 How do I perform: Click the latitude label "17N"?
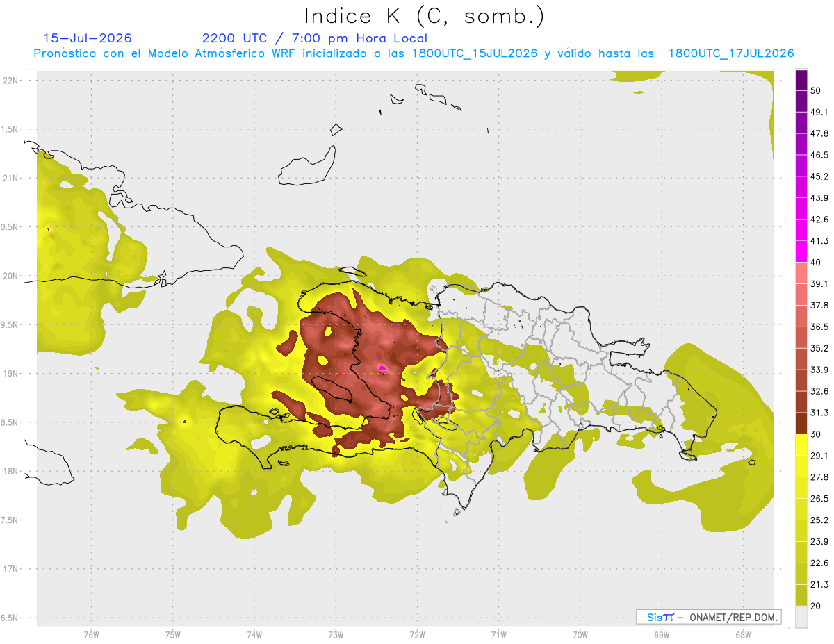tap(11, 569)
